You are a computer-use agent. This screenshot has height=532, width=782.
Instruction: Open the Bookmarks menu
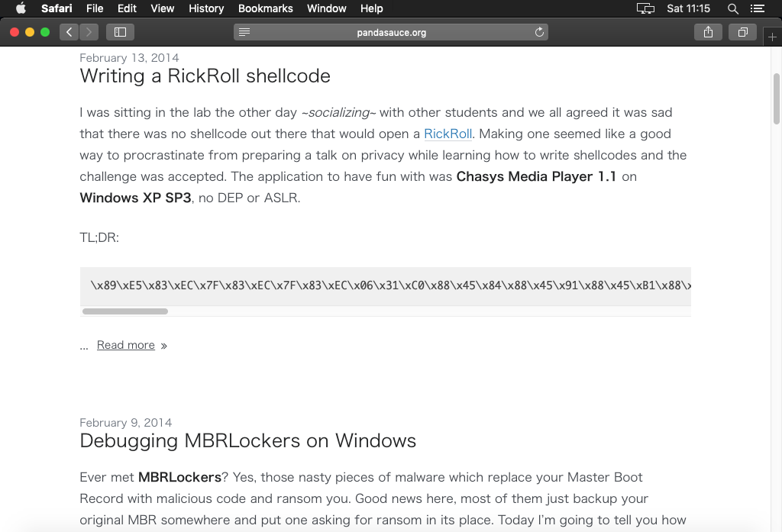tap(265, 8)
